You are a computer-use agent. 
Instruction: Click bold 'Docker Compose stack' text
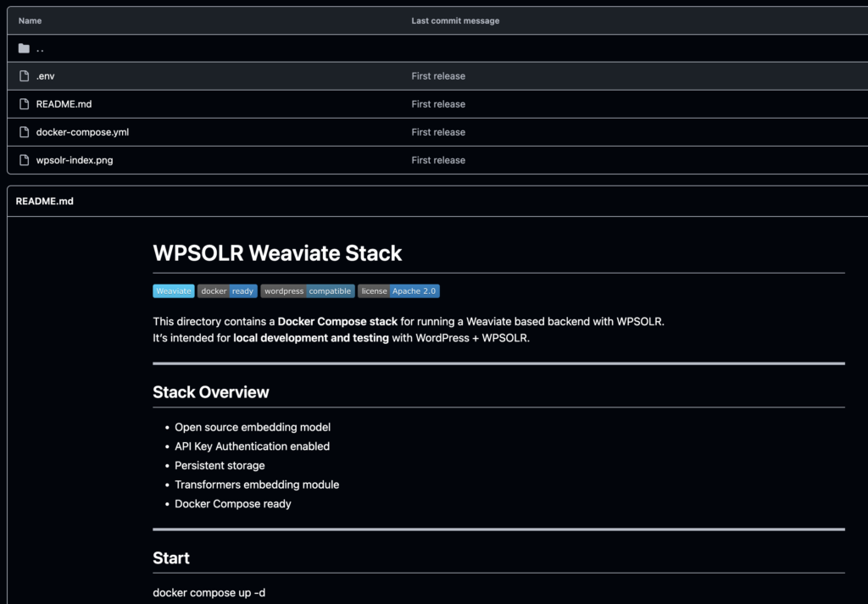click(337, 321)
